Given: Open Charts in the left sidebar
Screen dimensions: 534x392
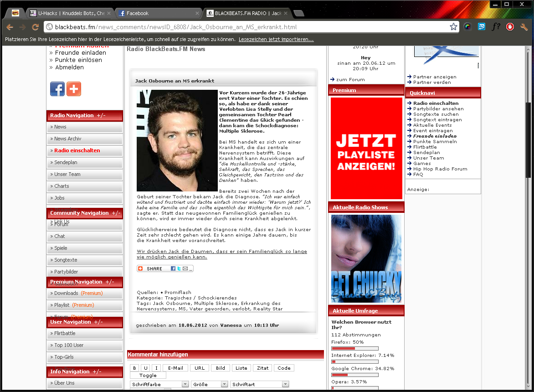Looking at the screenshot, I should (x=84, y=186).
